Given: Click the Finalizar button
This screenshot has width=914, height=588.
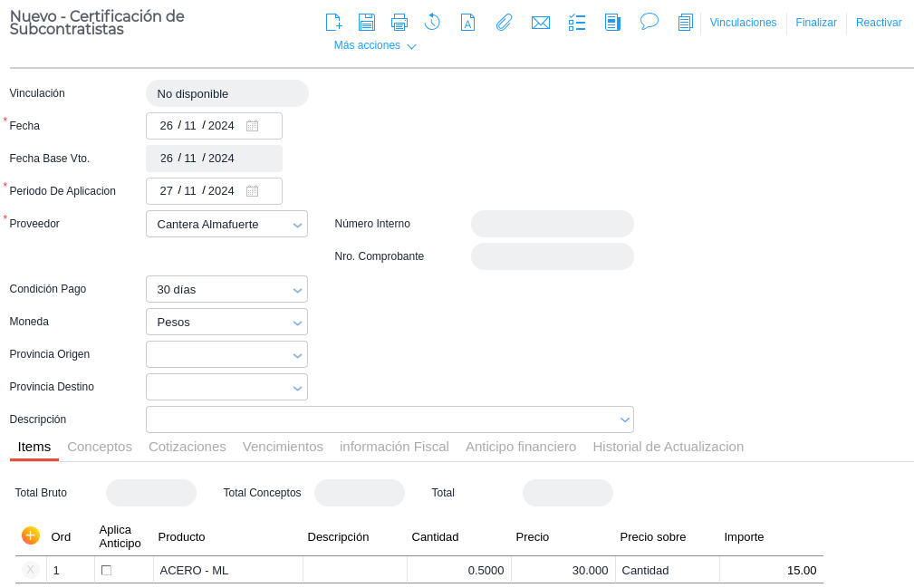Looking at the screenshot, I should [815, 23].
